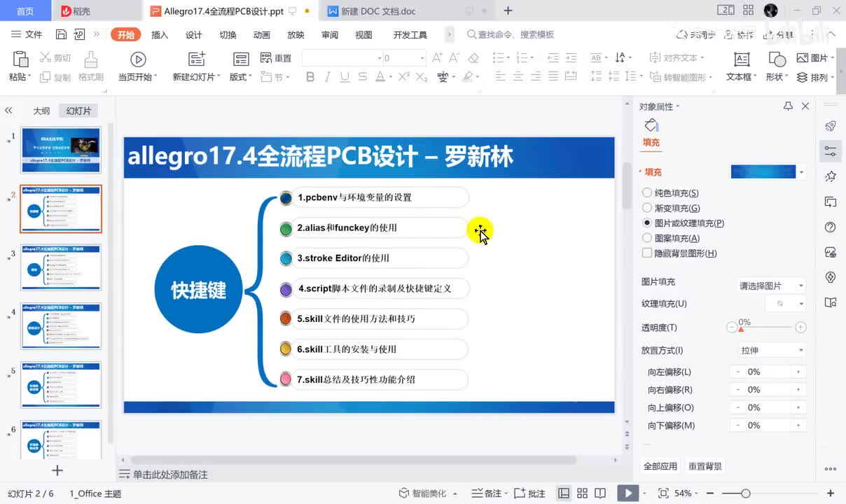Switch to slide sorter view

click(582, 493)
